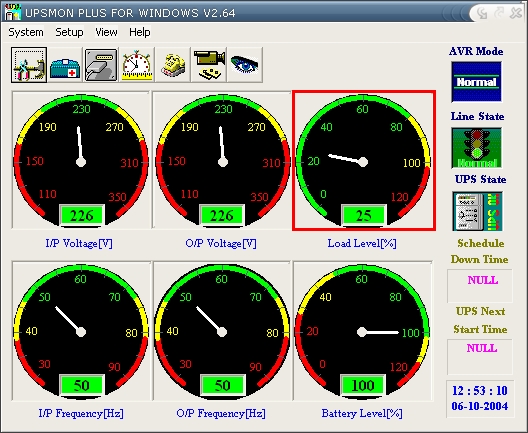Click the O/P Voltage gauge
Viewport: 528px width, 433px height.
222,160
